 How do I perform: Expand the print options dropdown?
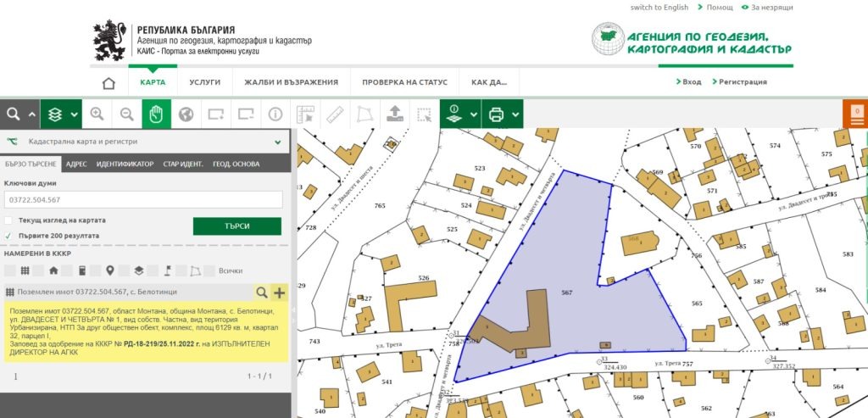pos(515,114)
